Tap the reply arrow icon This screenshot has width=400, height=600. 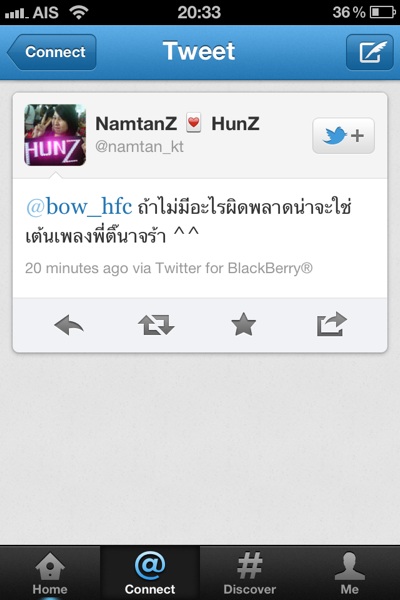point(69,325)
